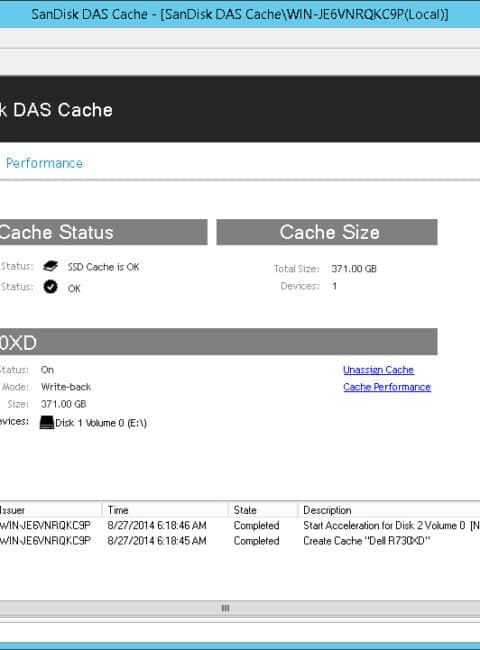This screenshot has height=650, width=480.
Task: Click issuer WIN-JE6VNRQKC9P in 6:18:46 row
Action: pyautogui.click(x=45, y=525)
